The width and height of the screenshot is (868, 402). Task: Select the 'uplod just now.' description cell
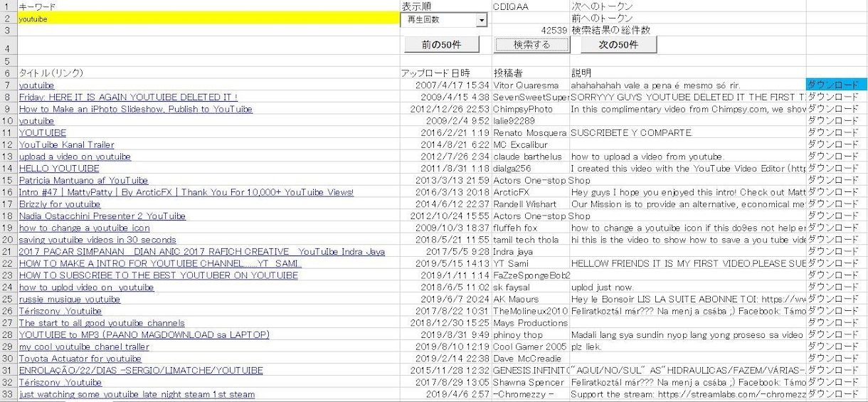click(688, 287)
